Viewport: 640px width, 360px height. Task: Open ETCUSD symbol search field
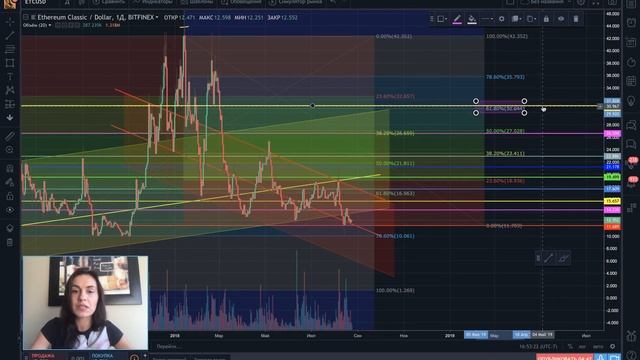(x=36, y=2)
